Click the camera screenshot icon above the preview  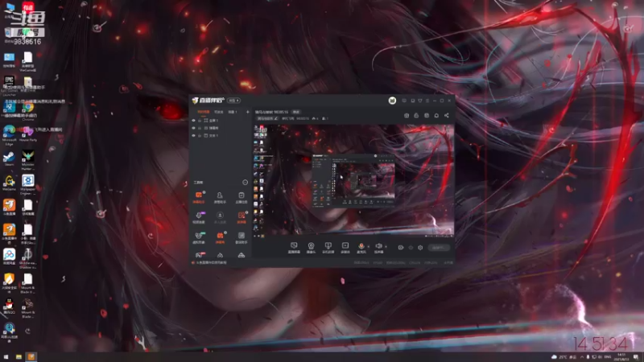tap(407, 115)
